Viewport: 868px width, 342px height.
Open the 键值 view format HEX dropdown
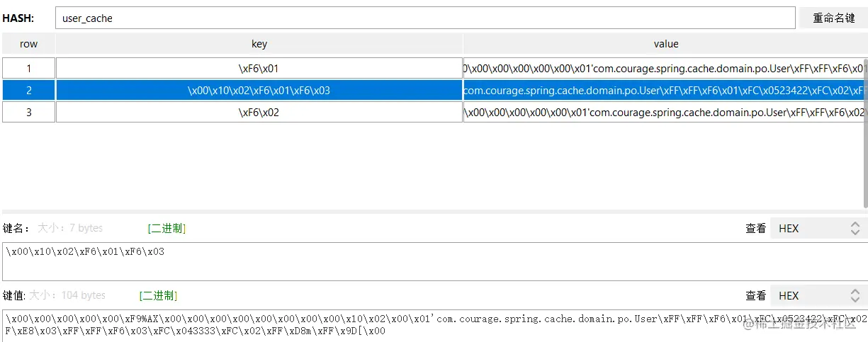click(x=819, y=295)
